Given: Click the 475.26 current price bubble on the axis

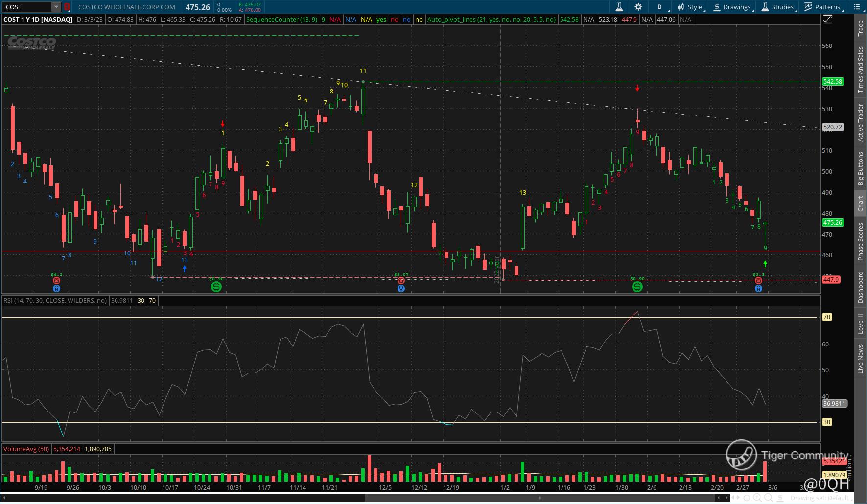Looking at the screenshot, I should (x=833, y=222).
